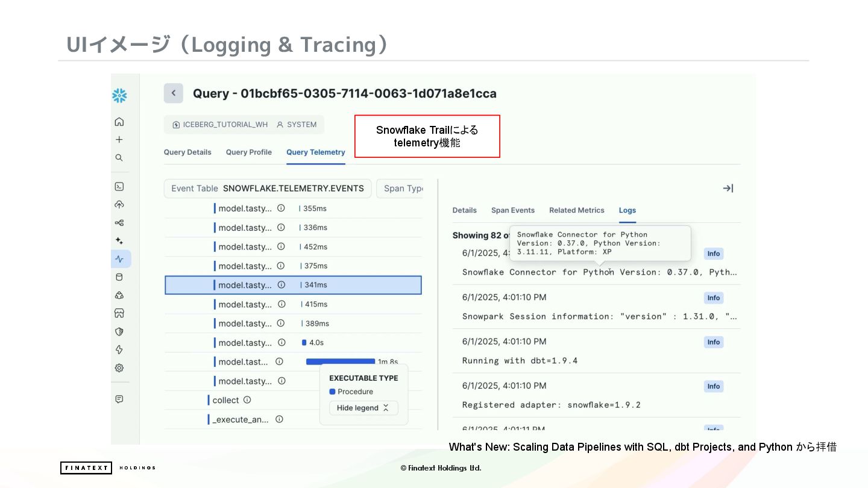The height and width of the screenshot is (488, 868).
Task: Click the Info badge on the Snowpark Session log
Action: pyautogui.click(x=714, y=298)
